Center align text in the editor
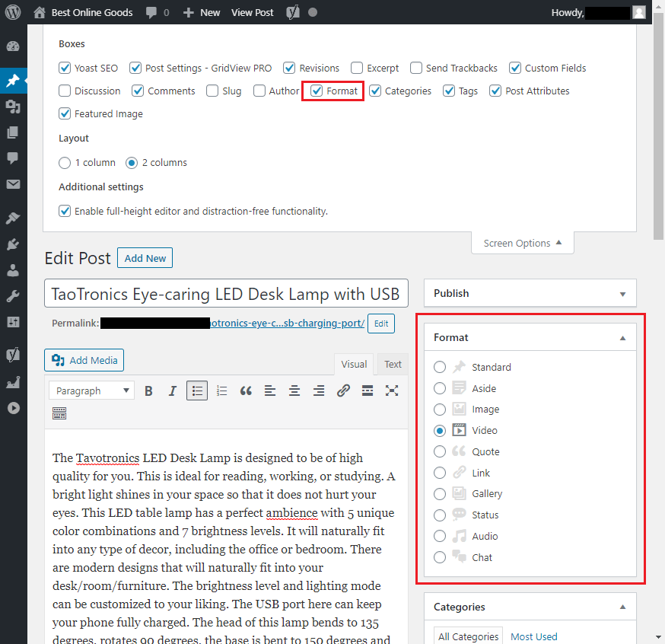 tap(294, 391)
